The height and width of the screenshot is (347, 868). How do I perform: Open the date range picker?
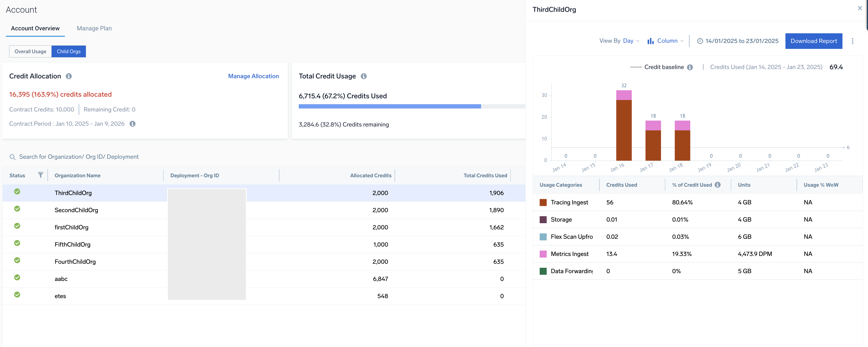[738, 41]
